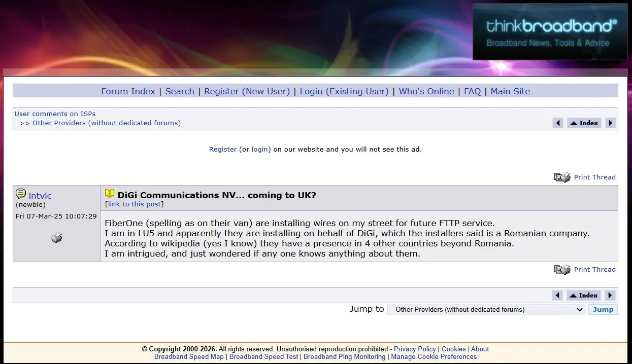Image resolution: width=632 pixels, height=364 pixels.
Task: Click the bottom previous thread arrow
Action: pos(557,296)
